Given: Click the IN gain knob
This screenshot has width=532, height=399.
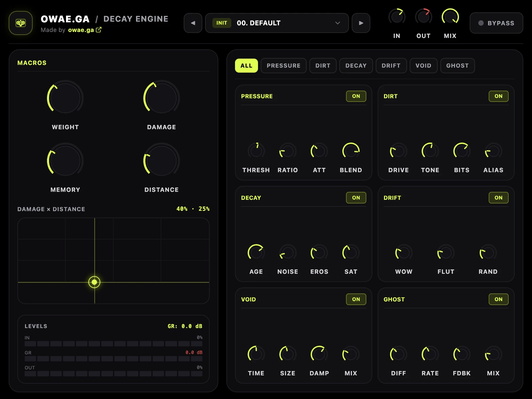Looking at the screenshot, I should coord(397,17).
